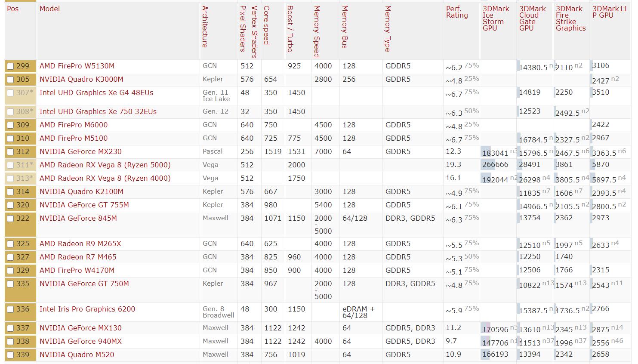This screenshot has height=364, width=638.
Task: Open the NVIDIA Quadro K3000M link
Action: (x=81, y=79)
